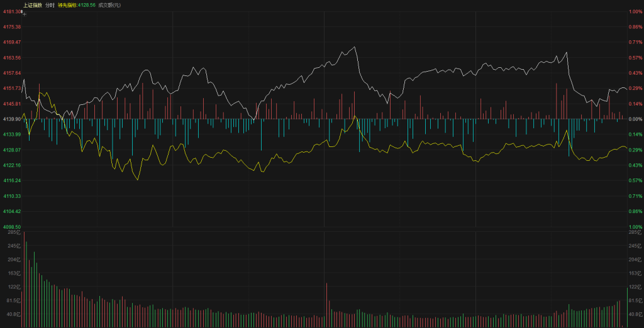Click the 163亿 label on left volume axis
Screen dimensions: 644x328
pyautogui.click(x=13, y=273)
